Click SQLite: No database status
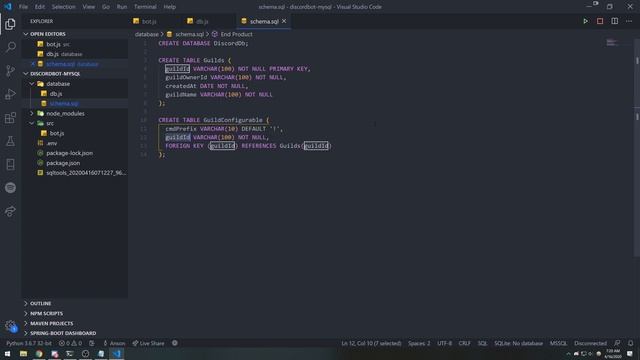This screenshot has width=640, height=360. click(x=518, y=343)
